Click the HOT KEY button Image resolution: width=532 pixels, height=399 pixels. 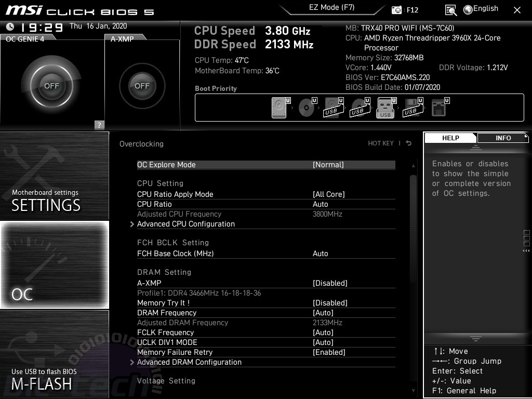[381, 143]
